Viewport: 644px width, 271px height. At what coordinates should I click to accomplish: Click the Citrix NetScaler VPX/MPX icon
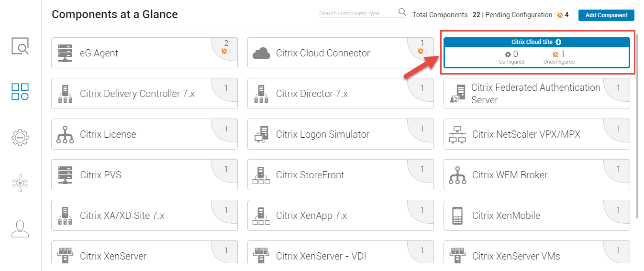(457, 134)
